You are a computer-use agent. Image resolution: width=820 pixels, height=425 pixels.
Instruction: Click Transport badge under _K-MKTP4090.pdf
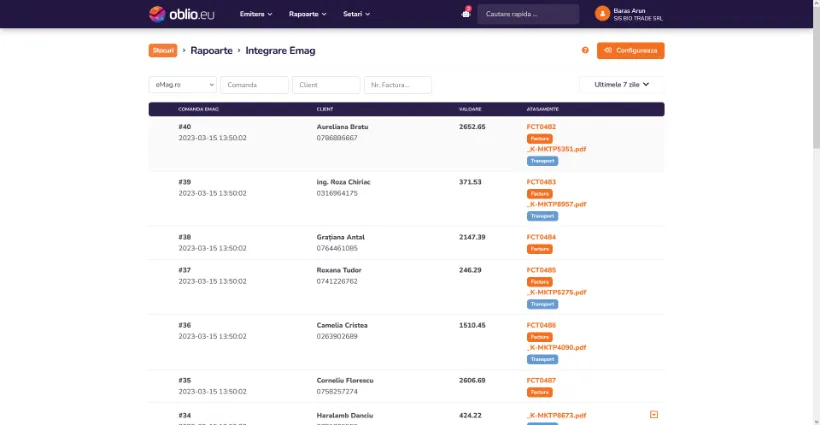pyautogui.click(x=542, y=360)
